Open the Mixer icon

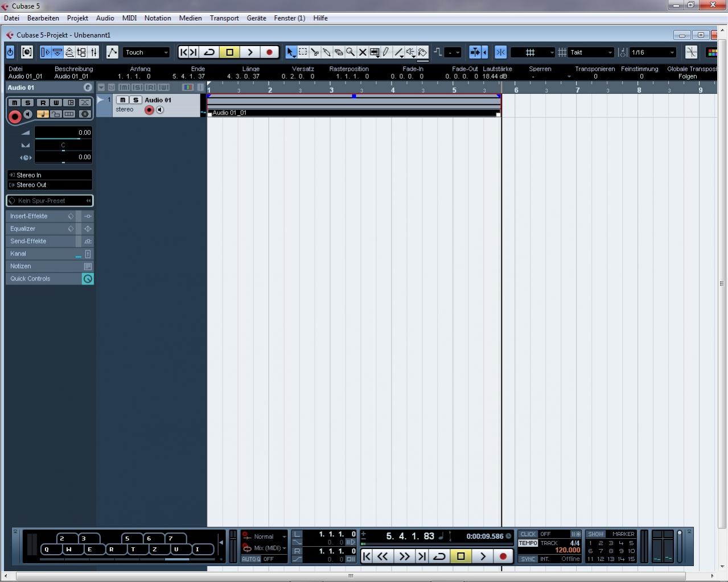[94, 52]
